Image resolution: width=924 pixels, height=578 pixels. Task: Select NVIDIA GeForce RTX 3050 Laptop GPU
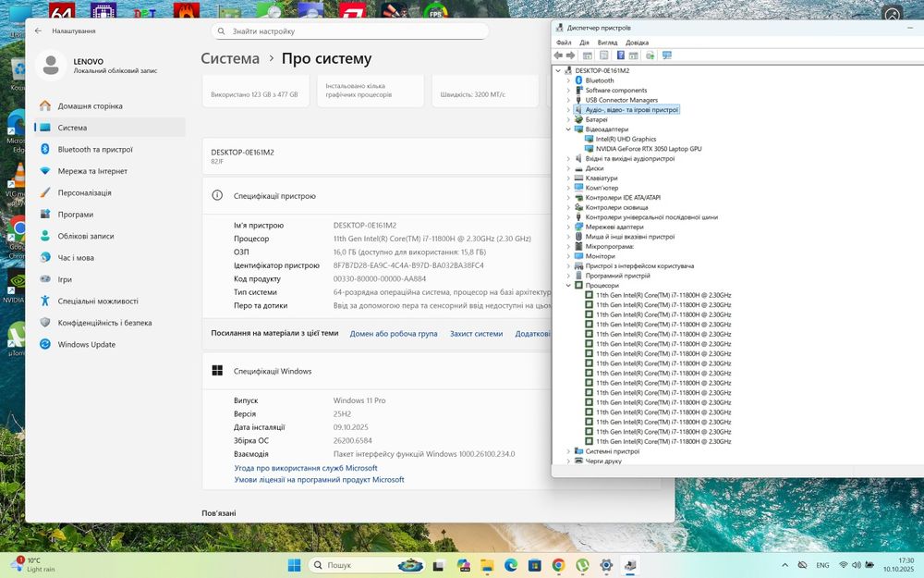pos(649,149)
